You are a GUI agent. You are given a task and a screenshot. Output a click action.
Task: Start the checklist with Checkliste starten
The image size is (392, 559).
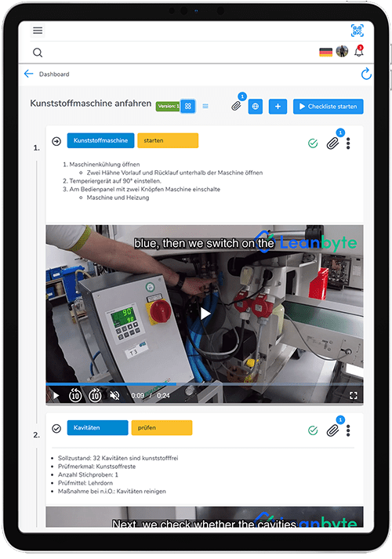coord(328,107)
